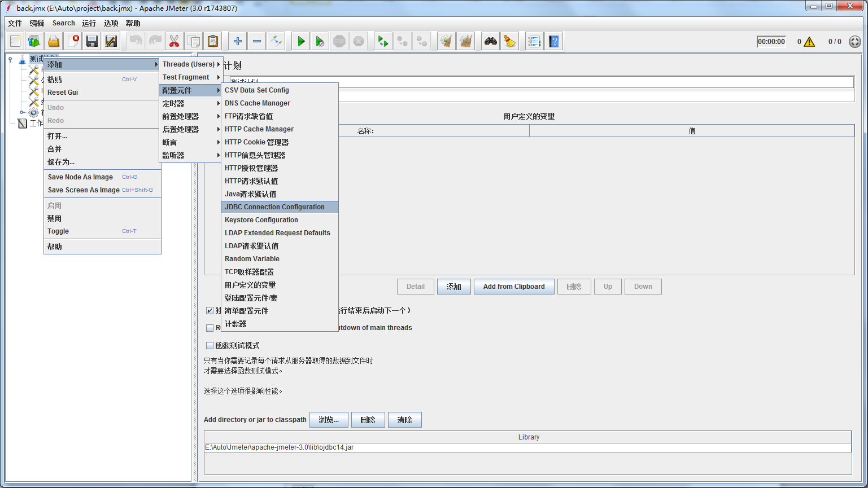Select the ojdbc14.jar library row
868x488 pixels.
pyautogui.click(x=527, y=447)
